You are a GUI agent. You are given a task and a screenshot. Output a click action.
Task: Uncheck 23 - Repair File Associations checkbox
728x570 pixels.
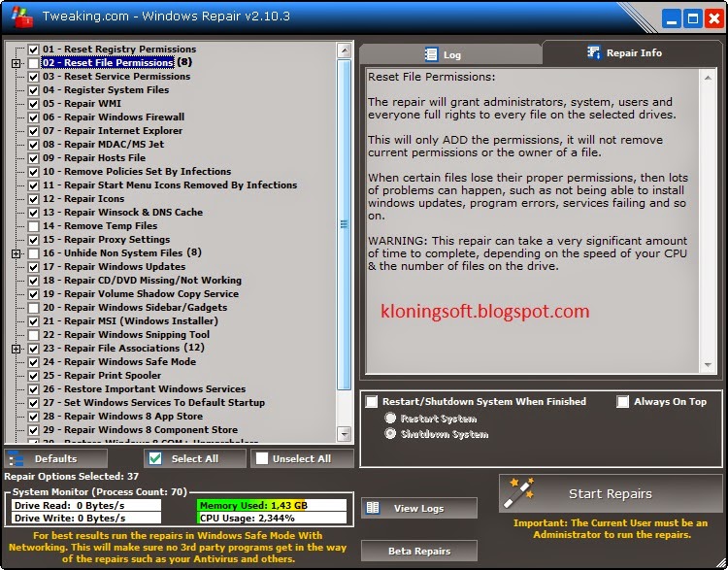tap(33, 349)
